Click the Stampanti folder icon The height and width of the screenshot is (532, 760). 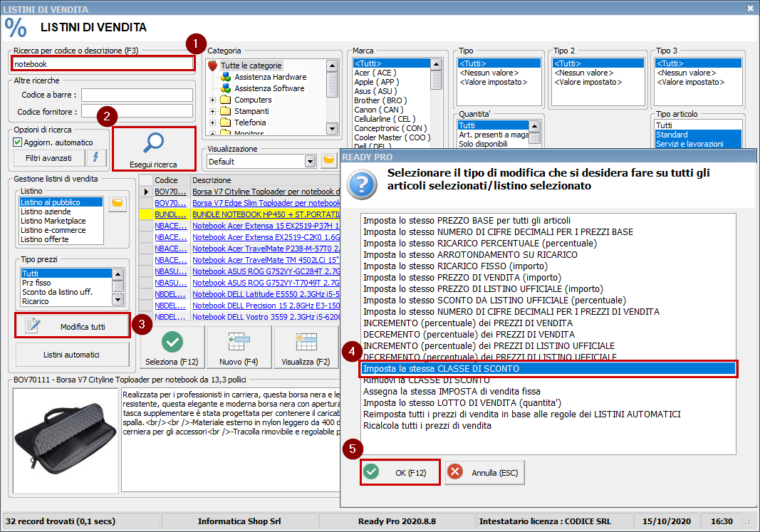click(x=225, y=111)
